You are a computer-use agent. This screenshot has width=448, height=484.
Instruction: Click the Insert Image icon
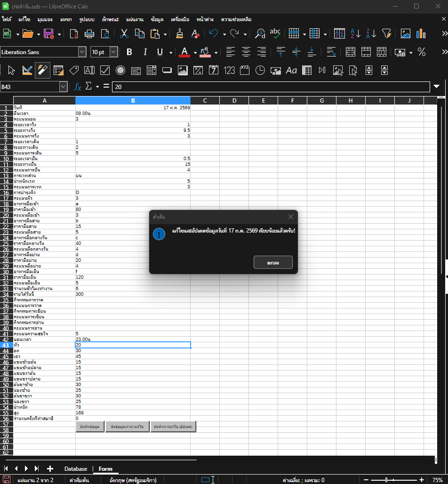tap(406, 33)
